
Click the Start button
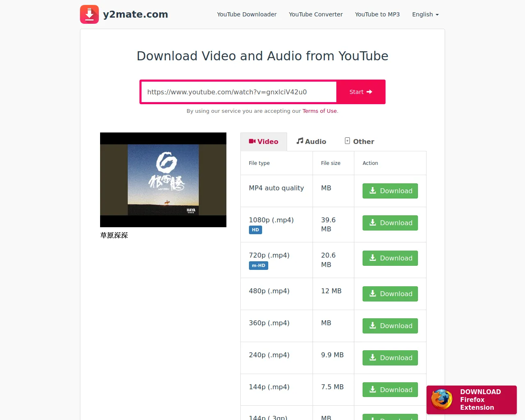(x=361, y=92)
